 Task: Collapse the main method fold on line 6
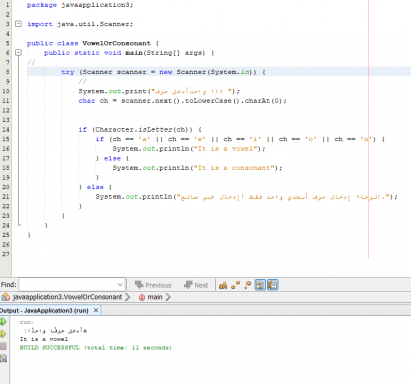point(19,53)
